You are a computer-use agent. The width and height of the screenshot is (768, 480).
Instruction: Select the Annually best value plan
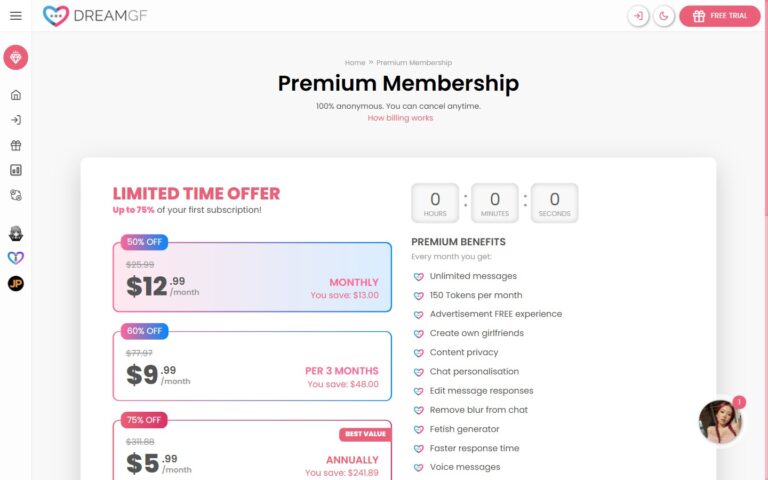click(x=252, y=452)
